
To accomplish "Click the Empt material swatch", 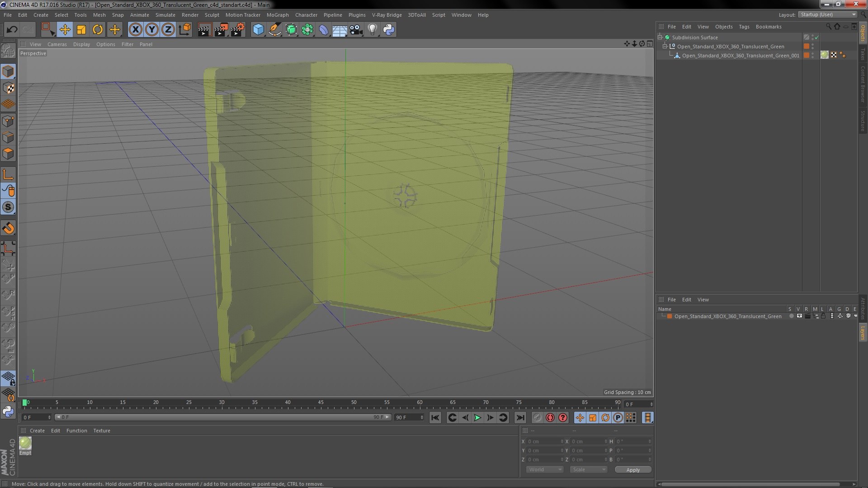I will click(x=25, y=444).
